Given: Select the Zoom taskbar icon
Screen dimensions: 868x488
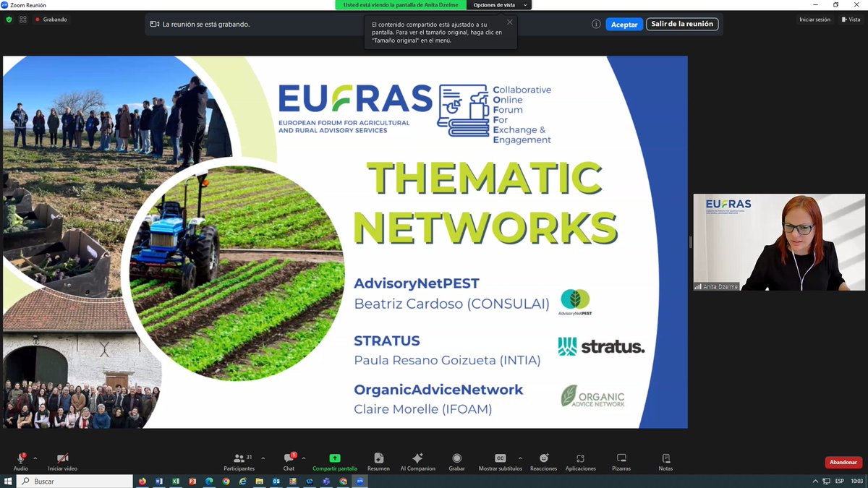Looking at the screenshot, I should tap(359, 481).
